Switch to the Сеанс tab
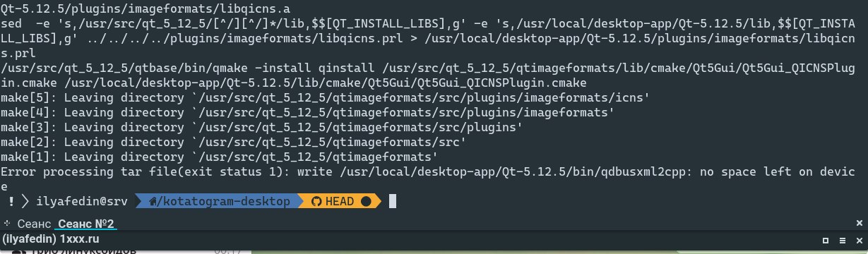868x254 pixels. point(34,224)
